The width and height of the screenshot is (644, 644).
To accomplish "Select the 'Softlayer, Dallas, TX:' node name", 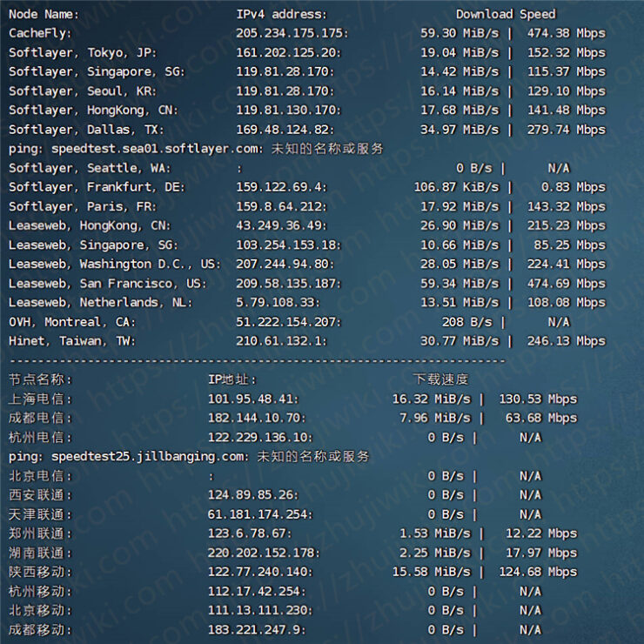I will click(86, 130).
